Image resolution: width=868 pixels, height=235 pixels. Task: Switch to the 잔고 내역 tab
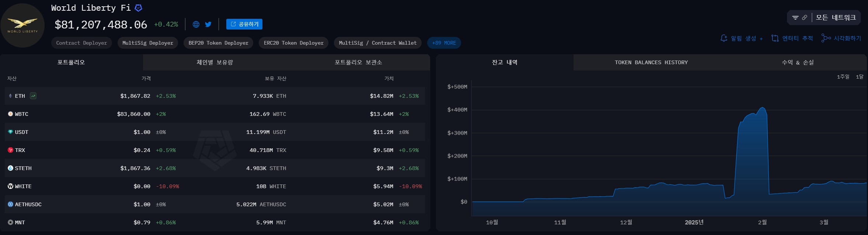[x=505, y=62]
